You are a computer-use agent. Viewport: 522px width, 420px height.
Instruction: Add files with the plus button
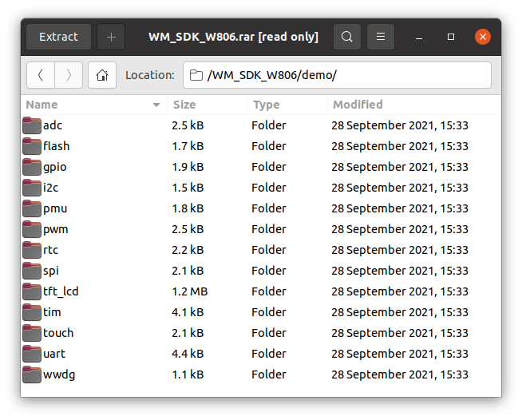111,37
